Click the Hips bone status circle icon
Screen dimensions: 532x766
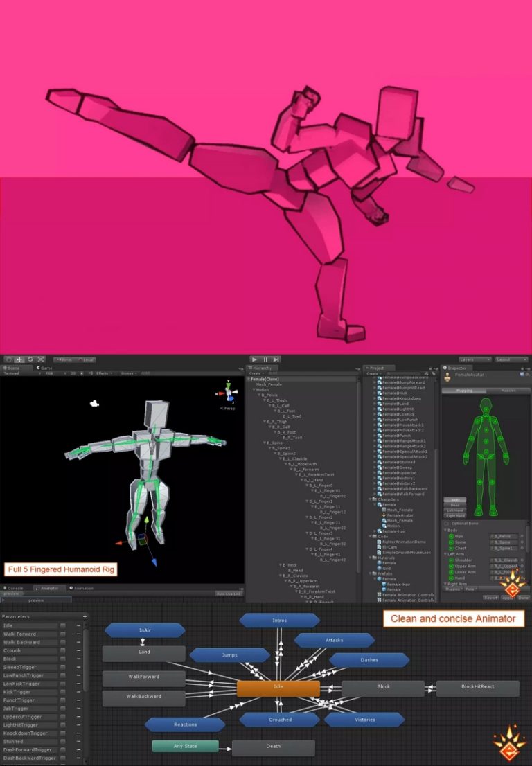pyautogui.click(x=451, y=536)
